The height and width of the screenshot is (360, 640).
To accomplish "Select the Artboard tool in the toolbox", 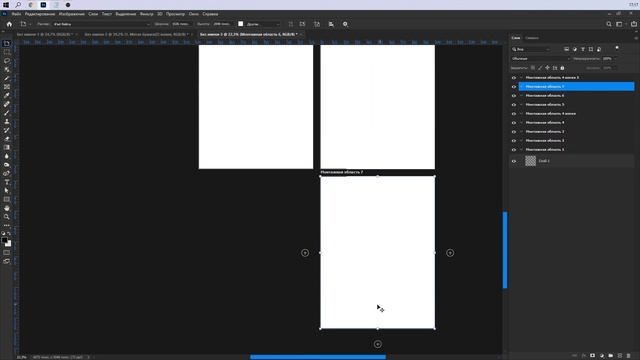I will (7, 44).
